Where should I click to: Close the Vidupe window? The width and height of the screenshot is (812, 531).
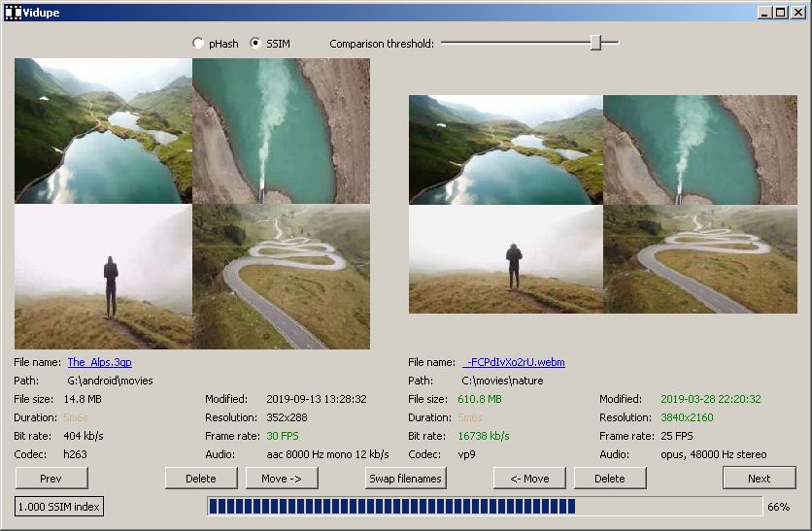coord(796,12)
